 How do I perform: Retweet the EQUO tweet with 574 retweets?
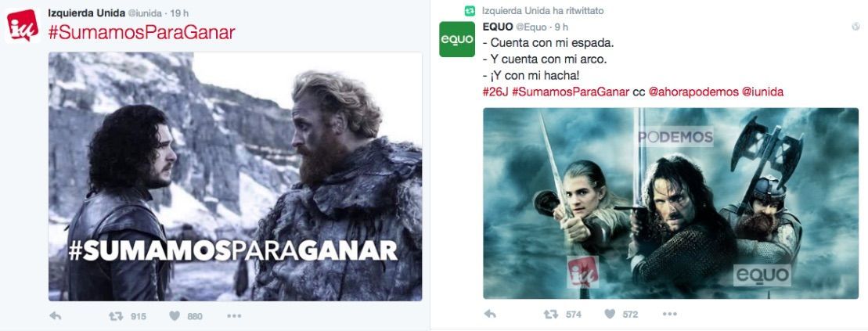(551, 314)
